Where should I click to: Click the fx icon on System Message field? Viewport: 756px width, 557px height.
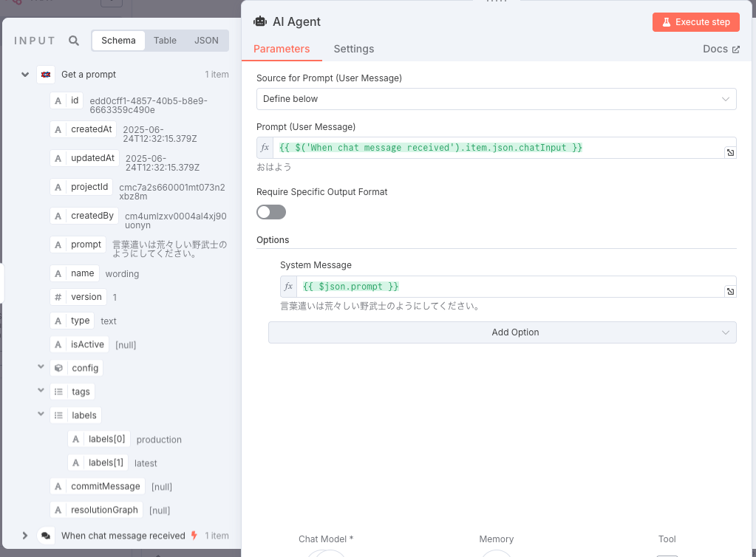[x=287, y=286]
